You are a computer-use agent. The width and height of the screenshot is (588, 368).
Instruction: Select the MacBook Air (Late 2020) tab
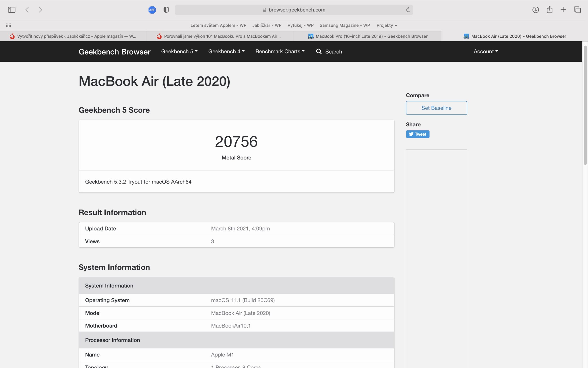pyautogui.click(x=514, y=36)
